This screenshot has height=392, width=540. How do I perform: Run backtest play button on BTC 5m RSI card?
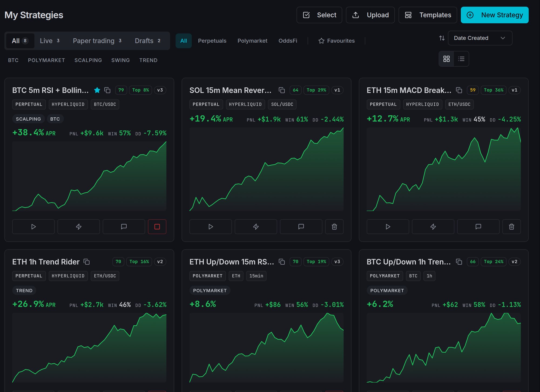(33, 227)
